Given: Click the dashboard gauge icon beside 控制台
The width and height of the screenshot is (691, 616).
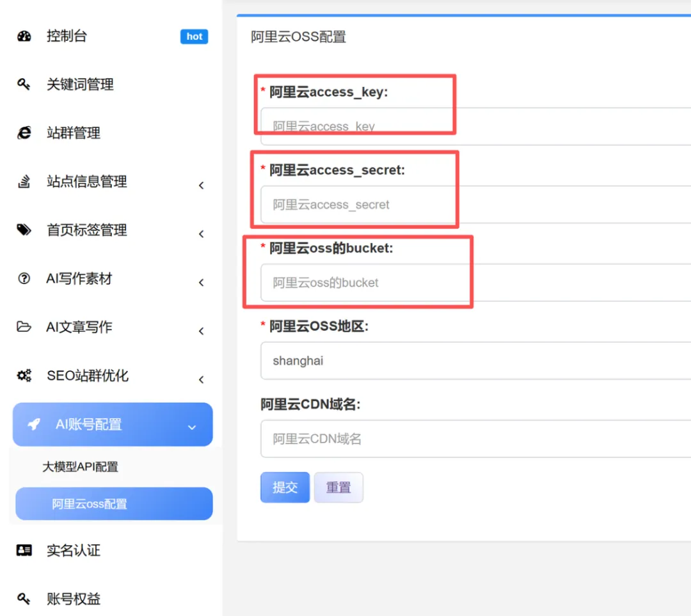Looking at the screenshot, I should pyautogui.click(x=24, y=36).
